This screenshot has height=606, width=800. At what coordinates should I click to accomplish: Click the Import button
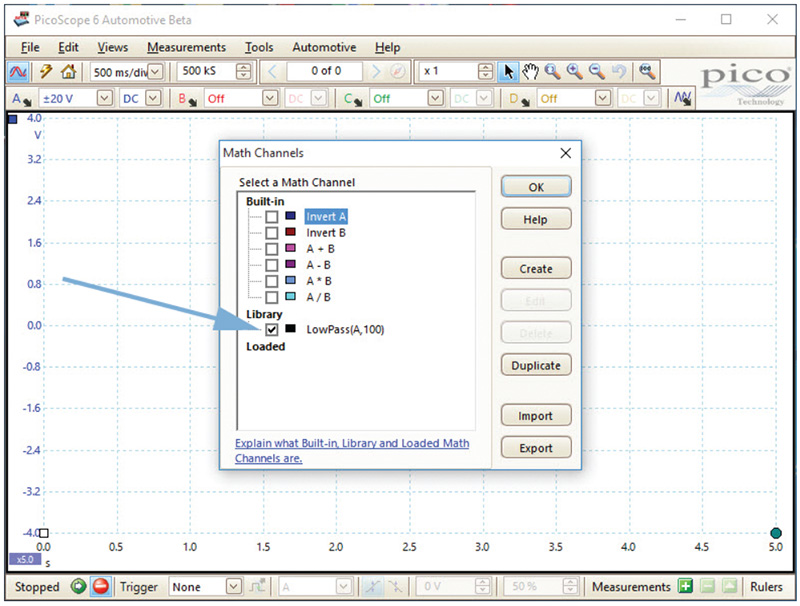[x=536, y=416]
